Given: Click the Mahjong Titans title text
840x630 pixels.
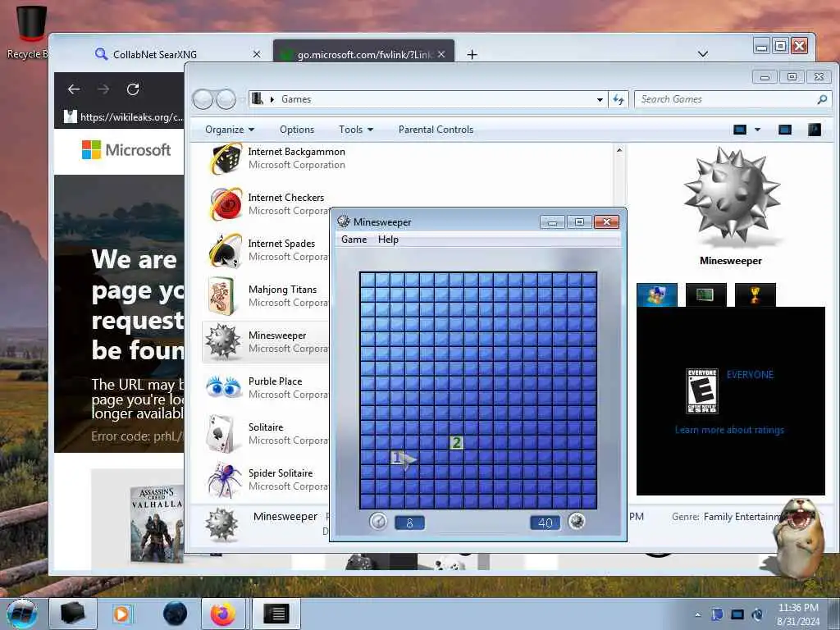Looking at the screenshot, I should (x=282, y=290).
